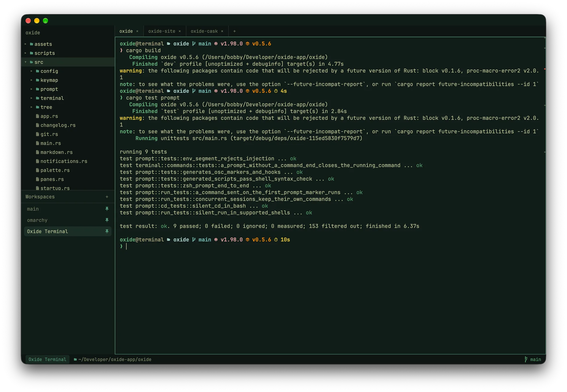
Task: Close the oxide tab
Action: pos(137,31)
